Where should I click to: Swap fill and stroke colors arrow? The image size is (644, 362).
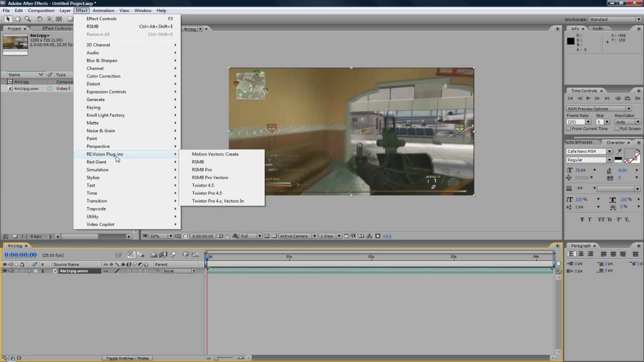pyautogui.click(x=639, y=150)
